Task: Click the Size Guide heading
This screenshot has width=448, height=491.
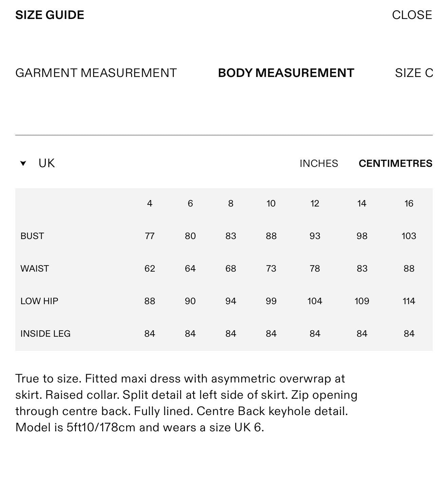Action: coord(50,15)
